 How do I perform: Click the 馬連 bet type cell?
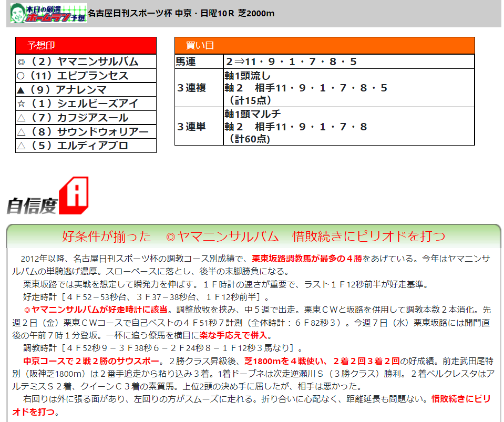(x=199, y=61)
